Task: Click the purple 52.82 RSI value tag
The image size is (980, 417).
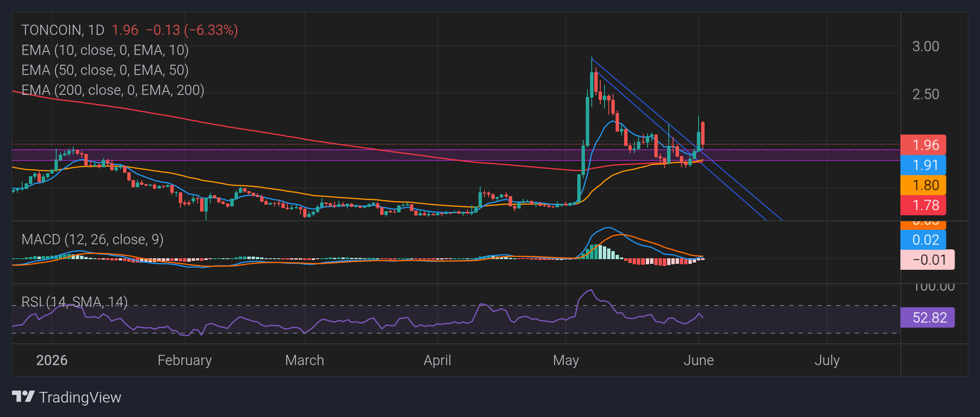Action: tap(928, 317)
